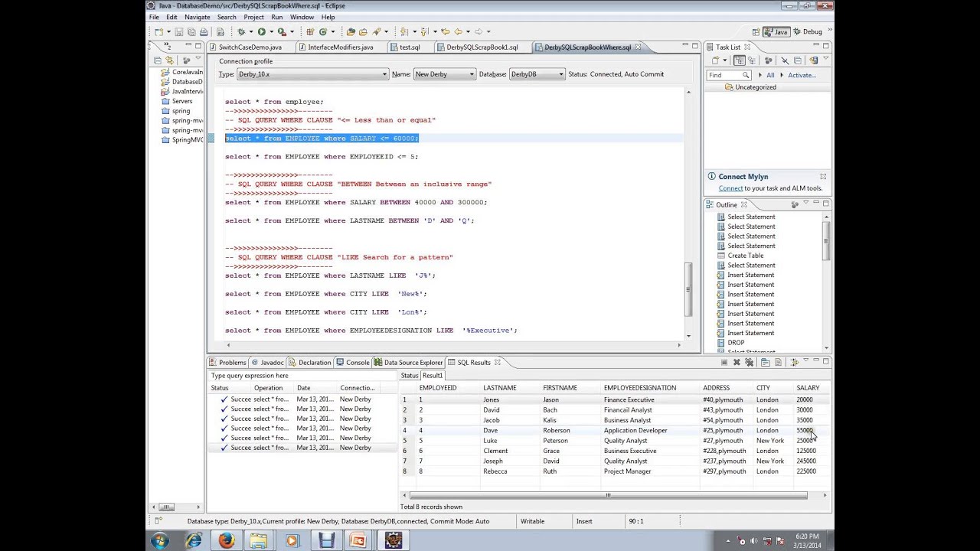Open Run button dropdown arrow
The image size is (980, 551).
pos(271,32)
